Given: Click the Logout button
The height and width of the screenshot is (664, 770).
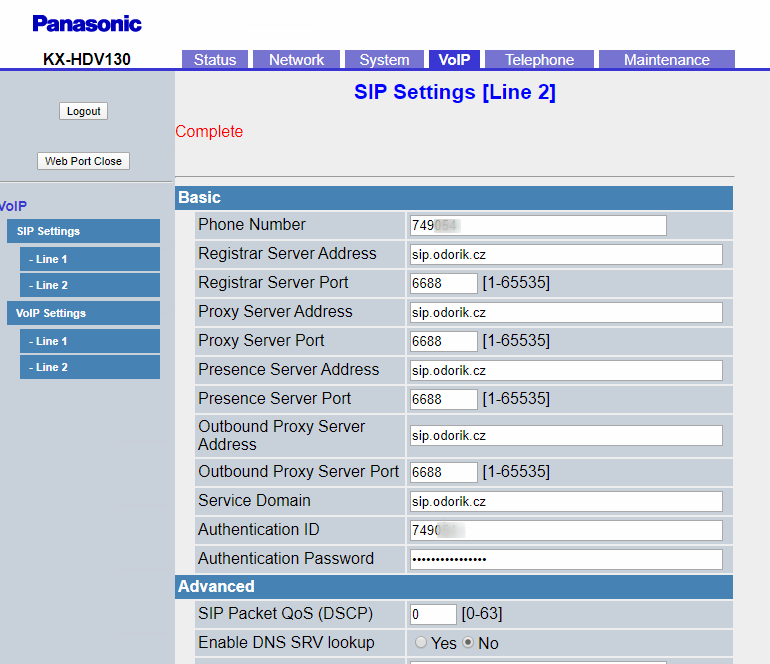Looking at the screenshot, I should coord(83,111).
